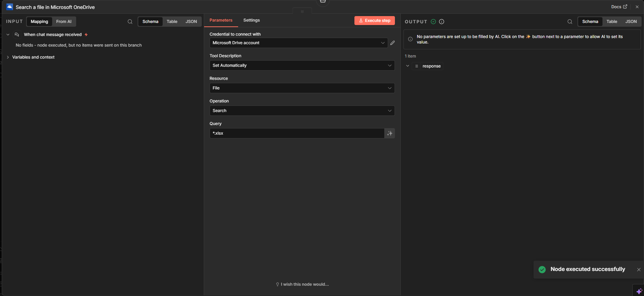Click the output panel search icon
The image size is (644, 296).
[x=570, y=22]
